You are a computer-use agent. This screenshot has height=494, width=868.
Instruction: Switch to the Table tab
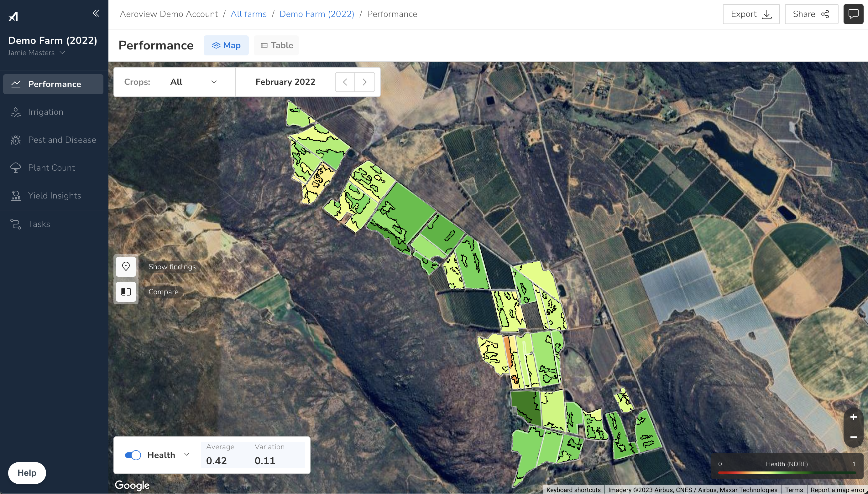276,45
